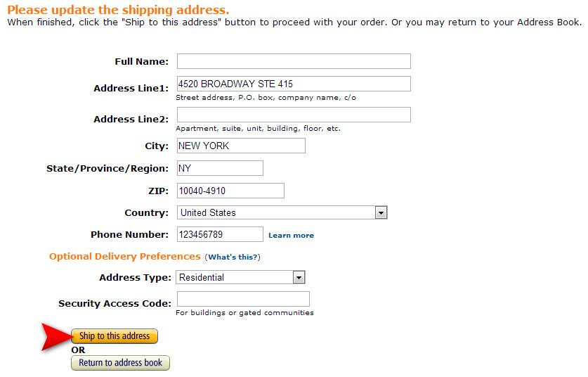This screenshot has width=588, height=377.
Task: Click the Please update the shipping address heading
Action: tap(118, 10)
